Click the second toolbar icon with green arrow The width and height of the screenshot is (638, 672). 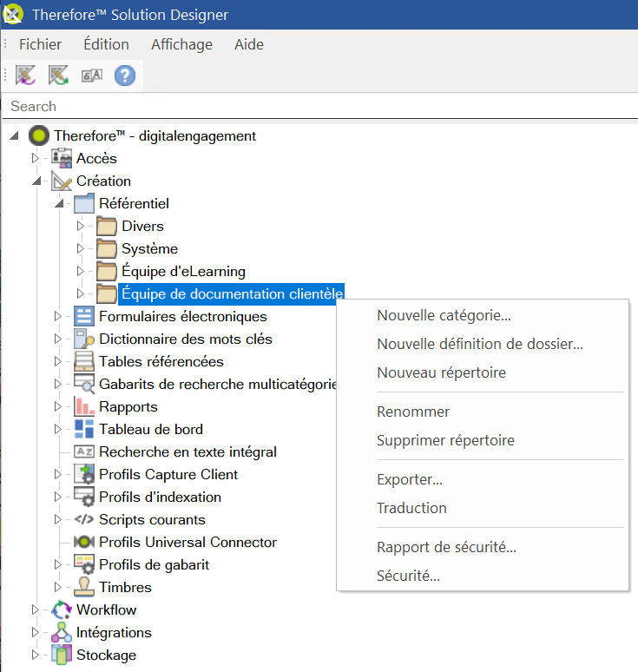tap(58, 76)
